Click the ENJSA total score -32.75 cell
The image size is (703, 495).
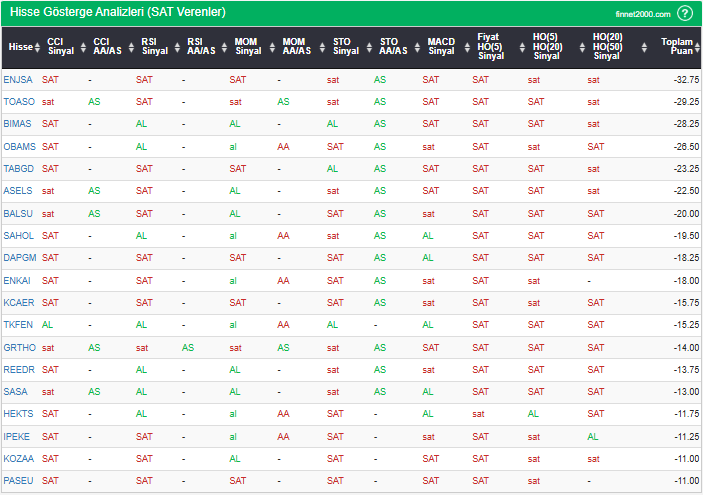point(685,79)
